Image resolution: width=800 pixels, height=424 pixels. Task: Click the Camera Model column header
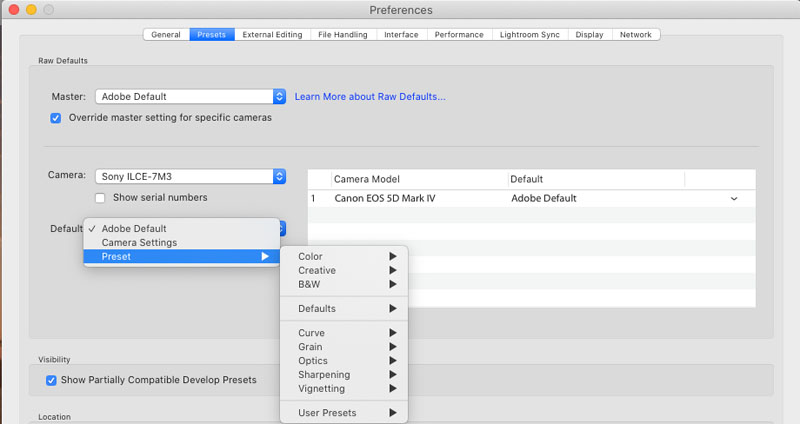pyautogui.click(x=419, y=179)
